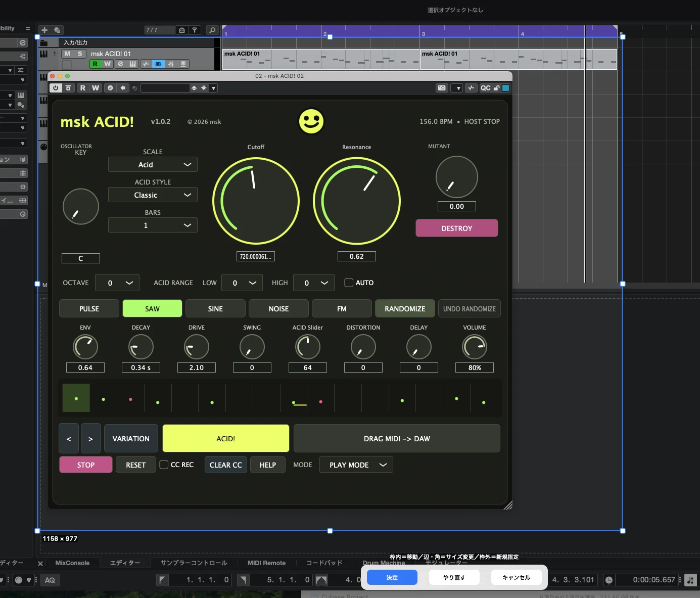Click the Add Track plus icon

click(44, 30)
